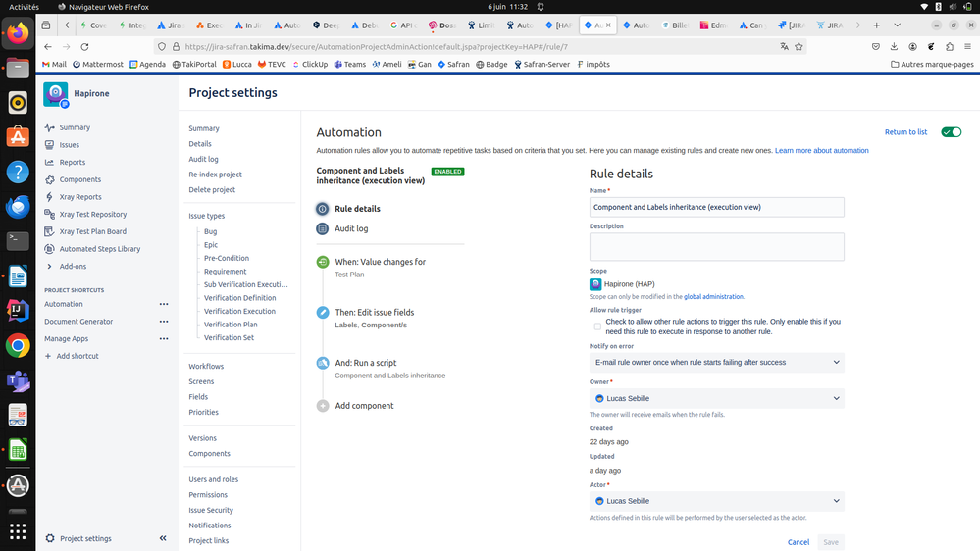Click the Components puzzle icon in sidebar
Viewport: 980px width, 551px height.
pos(50,180)
